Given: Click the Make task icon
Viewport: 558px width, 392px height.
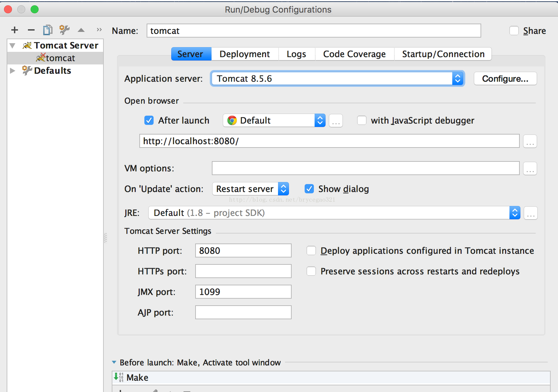Looking at the screenshot, I should tap(119, 377).
